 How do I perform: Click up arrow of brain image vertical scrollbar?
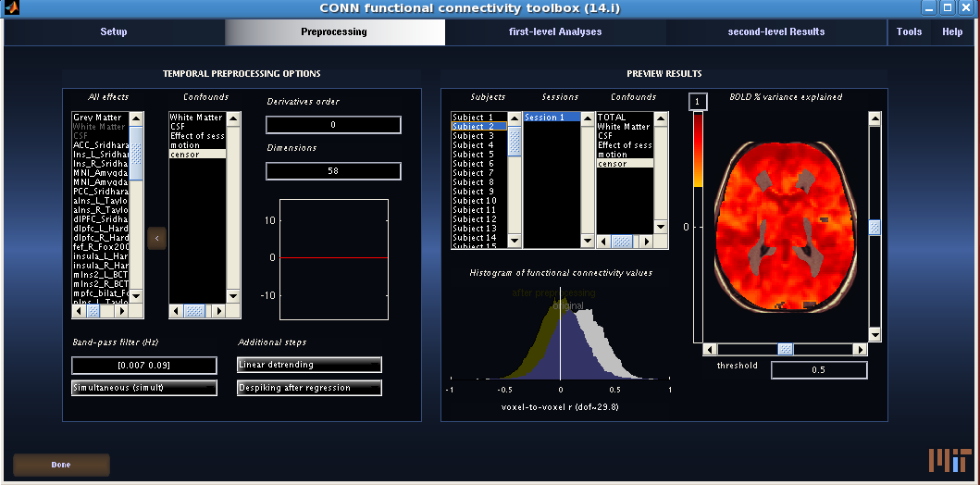tap(874, 118)
